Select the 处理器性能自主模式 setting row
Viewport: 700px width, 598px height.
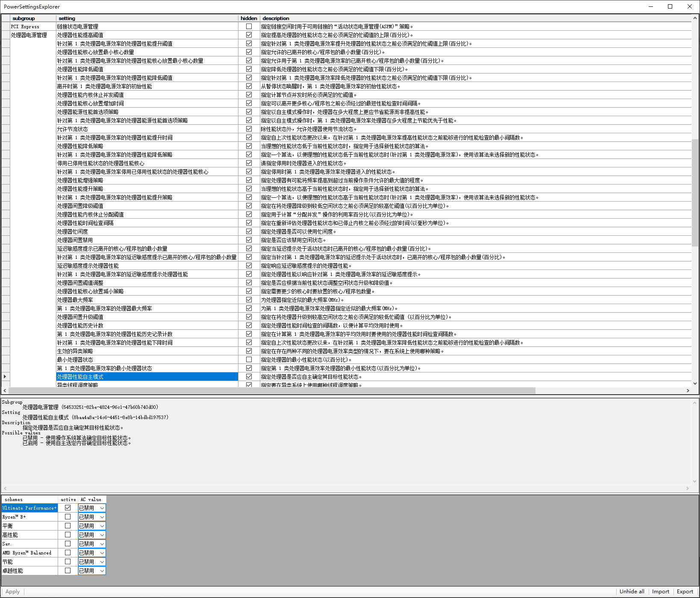pos(147,377)
